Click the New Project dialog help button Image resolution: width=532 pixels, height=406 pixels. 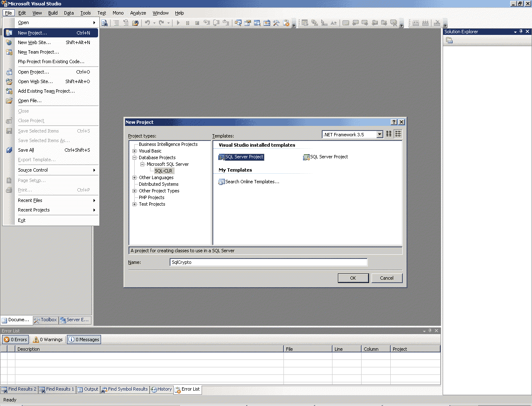coord(394,122)
